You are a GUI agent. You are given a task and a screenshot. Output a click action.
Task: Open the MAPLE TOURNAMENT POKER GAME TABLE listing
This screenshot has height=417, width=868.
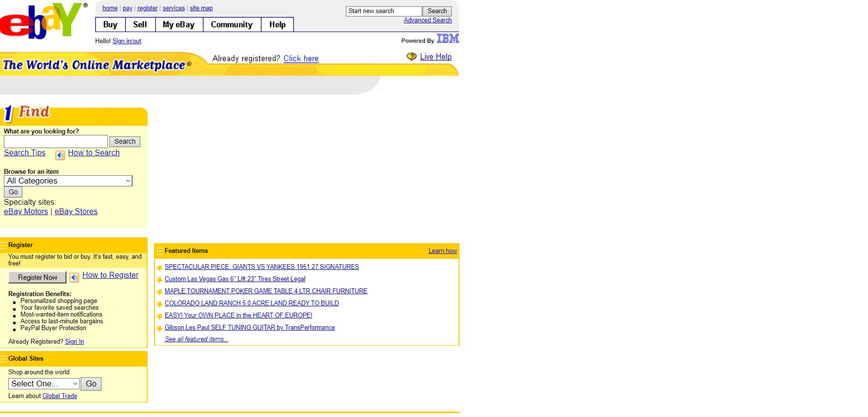point(266,291)
